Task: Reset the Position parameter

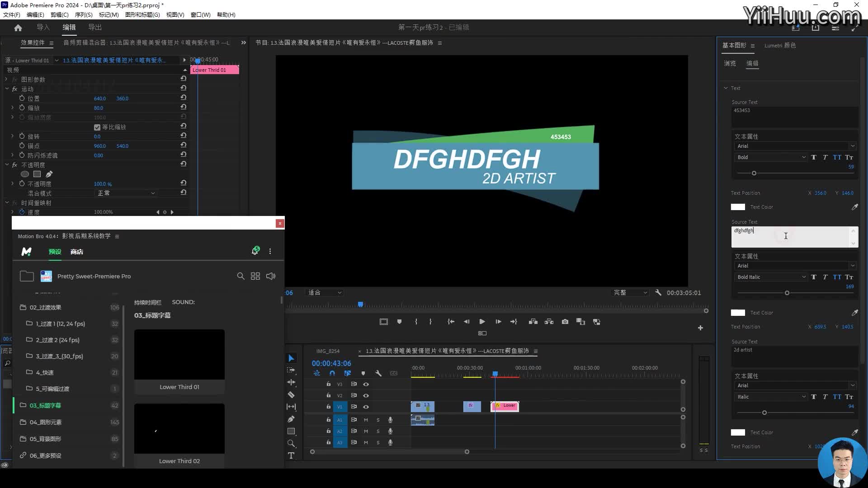Action: point(184,98)
